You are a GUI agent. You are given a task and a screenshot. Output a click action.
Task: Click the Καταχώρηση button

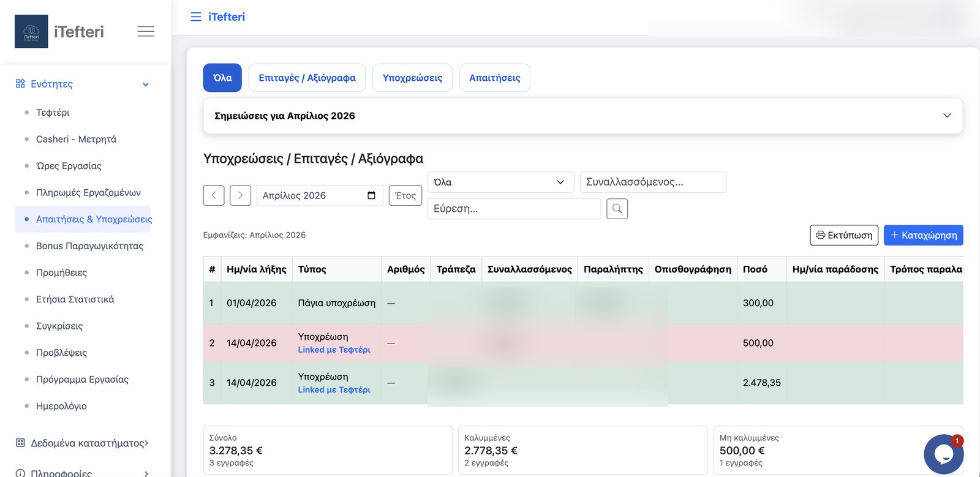[923, 235]
